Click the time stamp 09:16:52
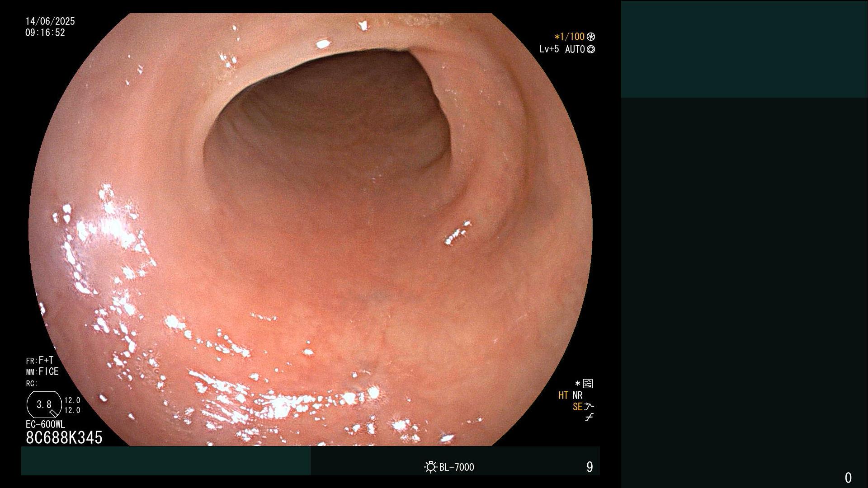This screenshot has height=488, width=868. (x=45, y=33)
